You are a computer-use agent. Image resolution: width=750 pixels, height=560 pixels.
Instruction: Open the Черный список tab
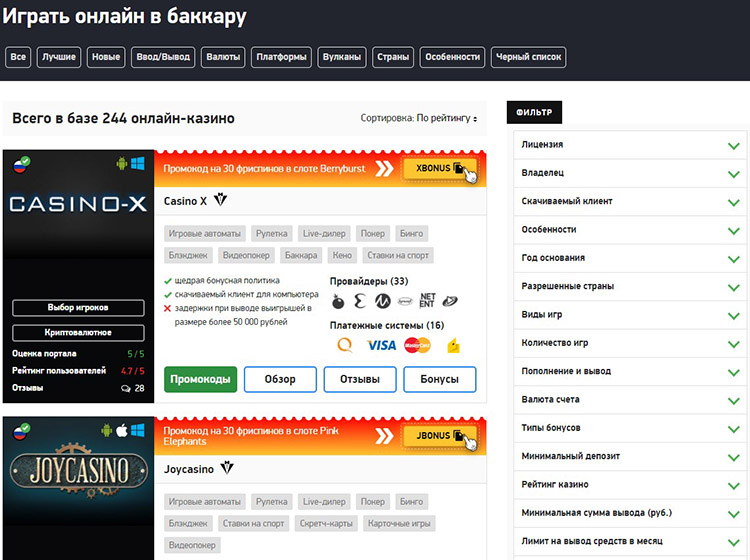tap(528, 57)
